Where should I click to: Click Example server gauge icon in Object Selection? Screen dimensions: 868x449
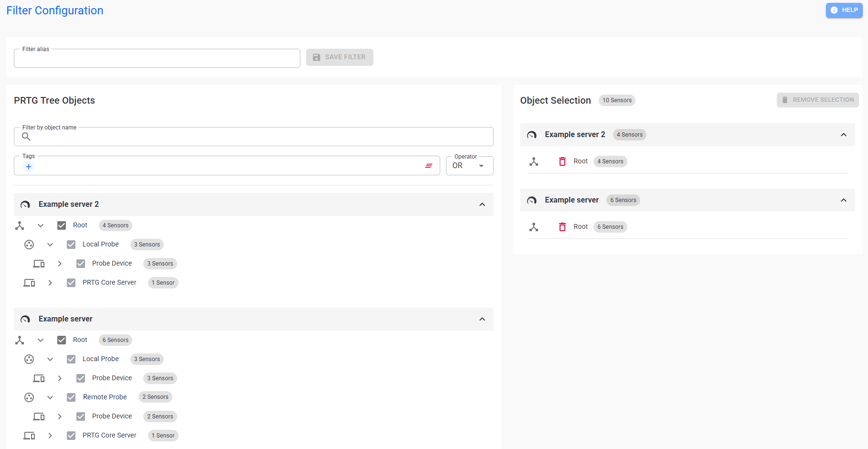532,201
